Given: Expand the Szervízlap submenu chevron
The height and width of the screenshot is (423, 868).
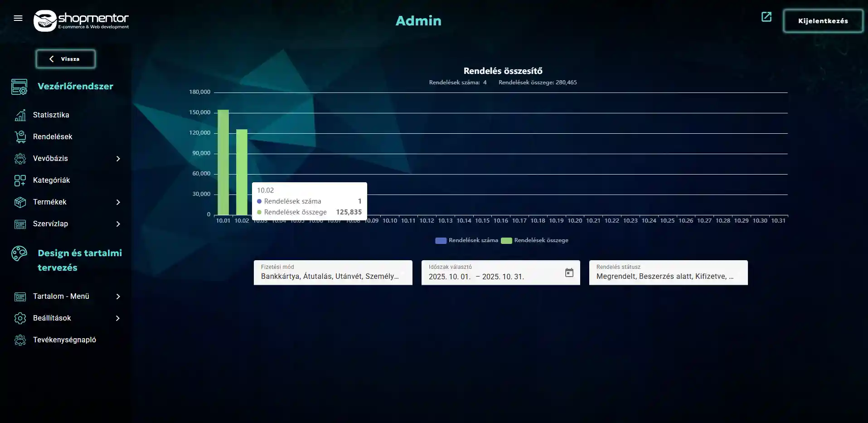Looking at the screenshot, I should (118, 224).
